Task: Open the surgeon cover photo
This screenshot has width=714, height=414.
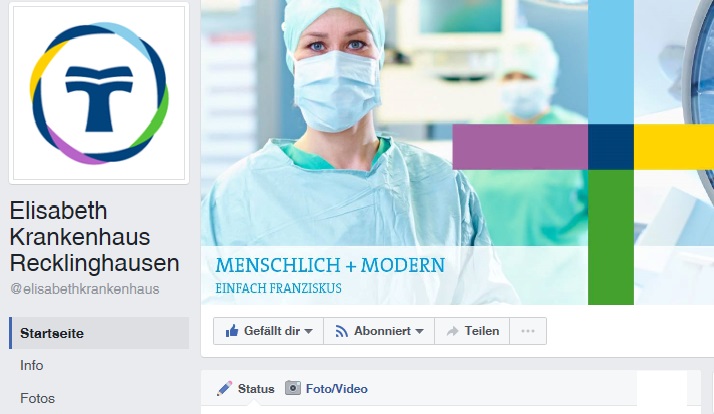Action: pos(457,152)
